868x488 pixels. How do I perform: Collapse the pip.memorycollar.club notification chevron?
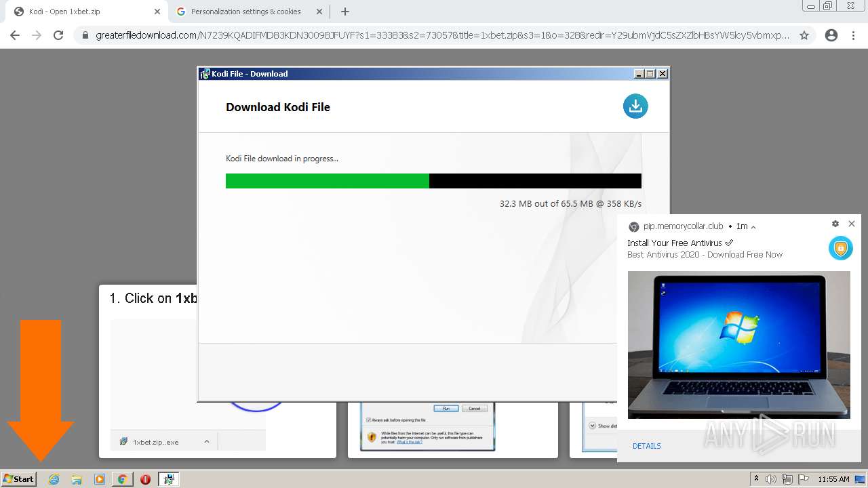753,227
